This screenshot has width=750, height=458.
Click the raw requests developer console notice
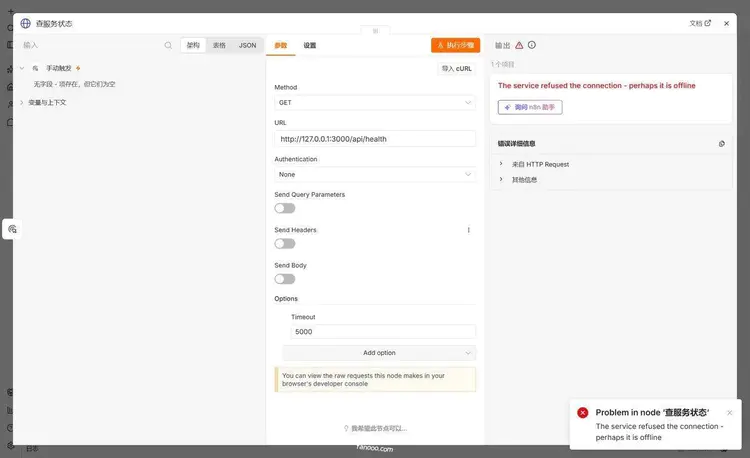(375, 380)
